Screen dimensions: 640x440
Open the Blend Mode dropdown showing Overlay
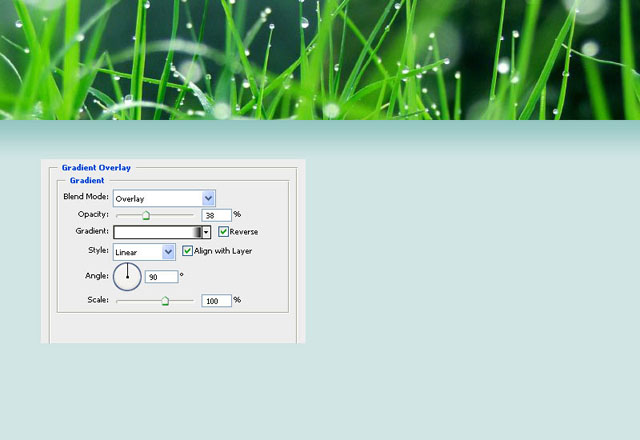pos(164,198)
